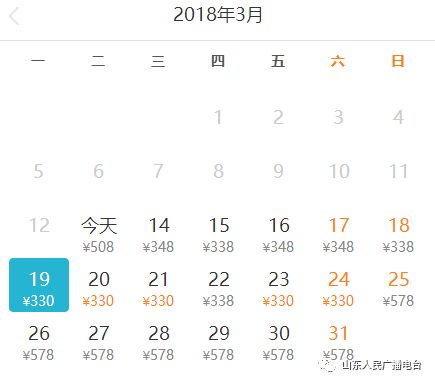Click the 日 Sunday column header
Screen dimensions: 435x384
pyautogui.click(x=398, y=61)
